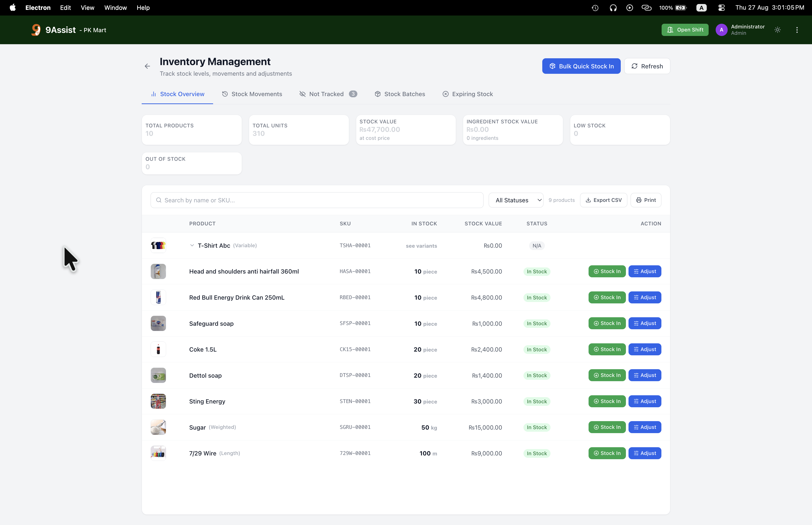Open the All Statuses filter dropdown
The width and height of the screenshot is (812, 525).
(516, 200)
